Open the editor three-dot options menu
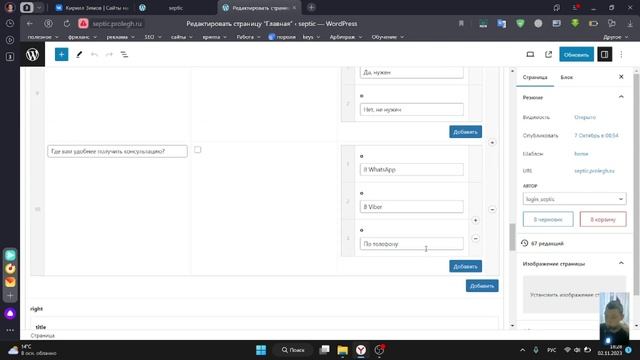The width and height of the screenshot is (640, 360). click(621, 54)
